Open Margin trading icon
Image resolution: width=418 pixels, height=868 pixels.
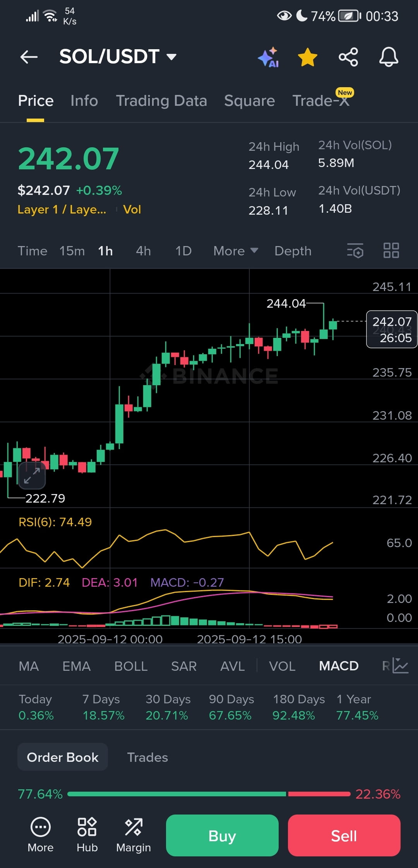(134, 835)
